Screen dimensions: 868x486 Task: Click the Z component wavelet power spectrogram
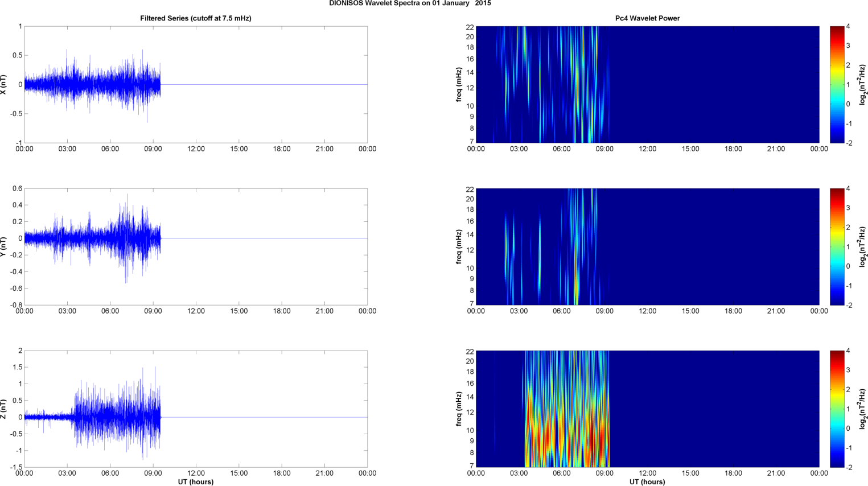coord(647,409)
